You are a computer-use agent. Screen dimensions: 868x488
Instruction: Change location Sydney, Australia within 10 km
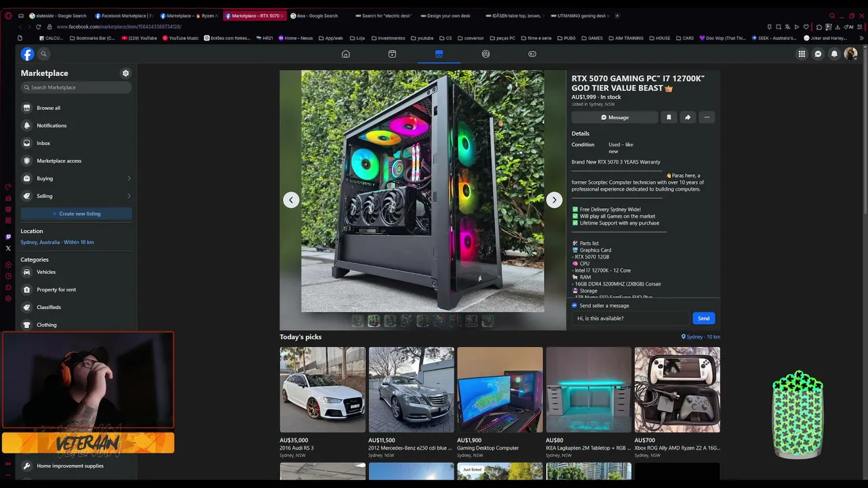click(x=57, y=242)
